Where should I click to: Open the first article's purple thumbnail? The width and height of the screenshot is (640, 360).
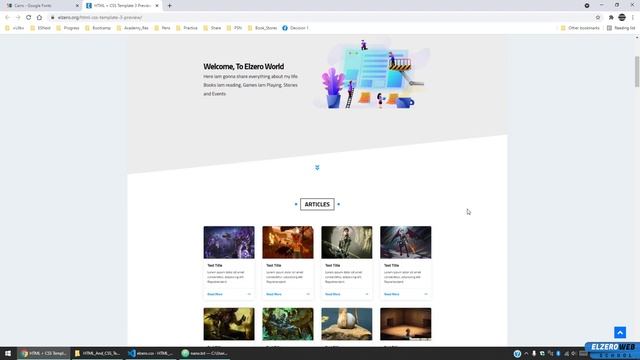(229, 242)
